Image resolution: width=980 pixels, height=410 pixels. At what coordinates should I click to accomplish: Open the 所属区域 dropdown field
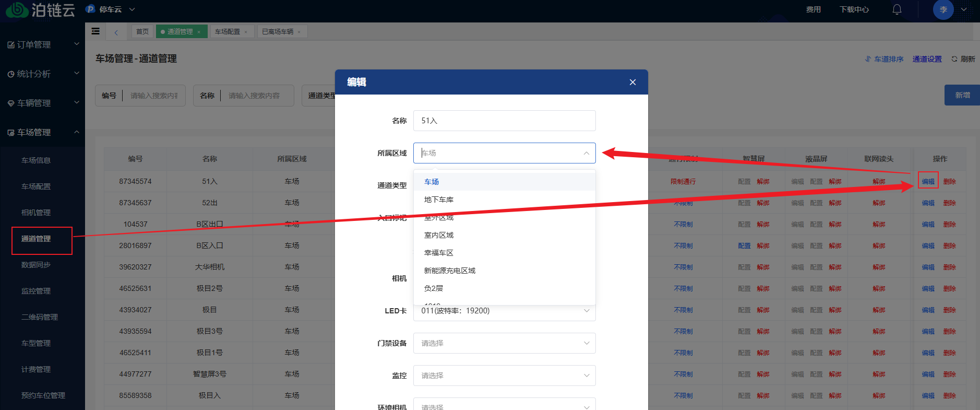tap(504, 153)
